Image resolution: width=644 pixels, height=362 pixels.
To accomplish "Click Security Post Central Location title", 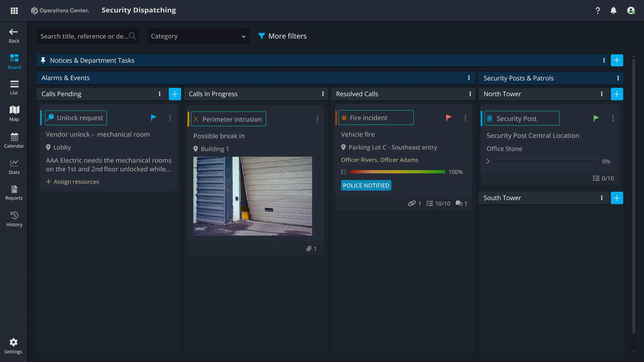I will click(x=533, y=136).
